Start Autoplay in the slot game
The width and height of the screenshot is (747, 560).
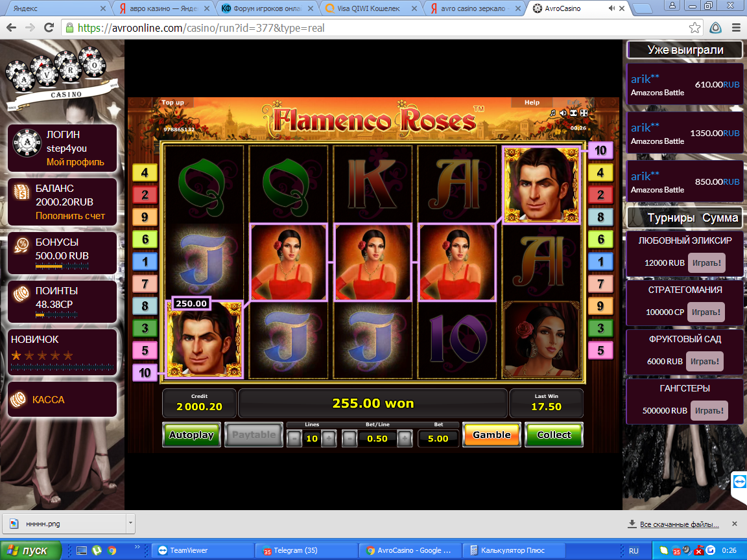[191, 435]
